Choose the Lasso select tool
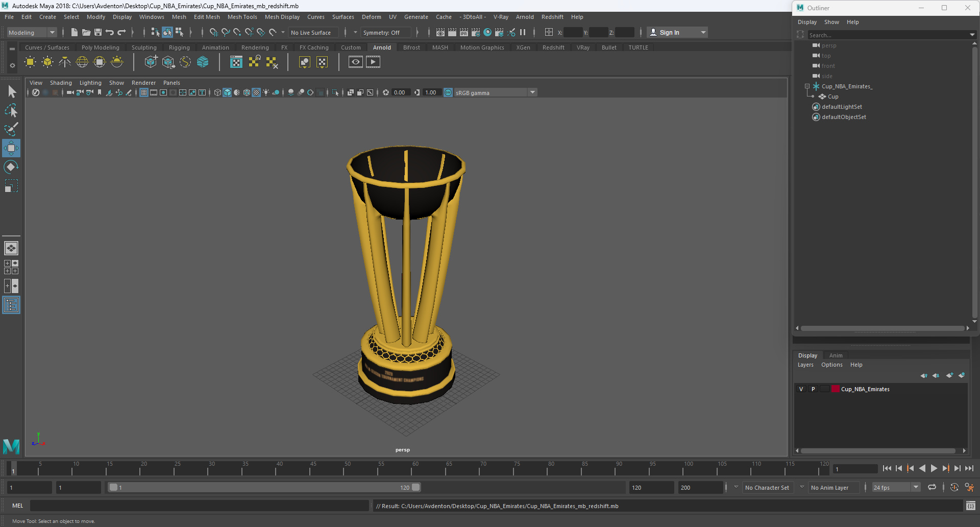This screenshot has width=980, height=527. tap(11, 111)
